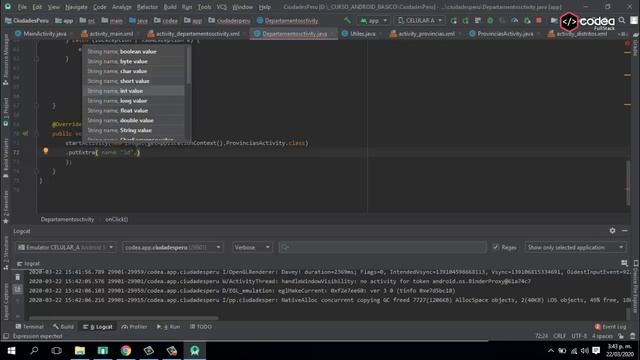Open the Run tool window tab
The image size is (640, 360).
[169, 327]
